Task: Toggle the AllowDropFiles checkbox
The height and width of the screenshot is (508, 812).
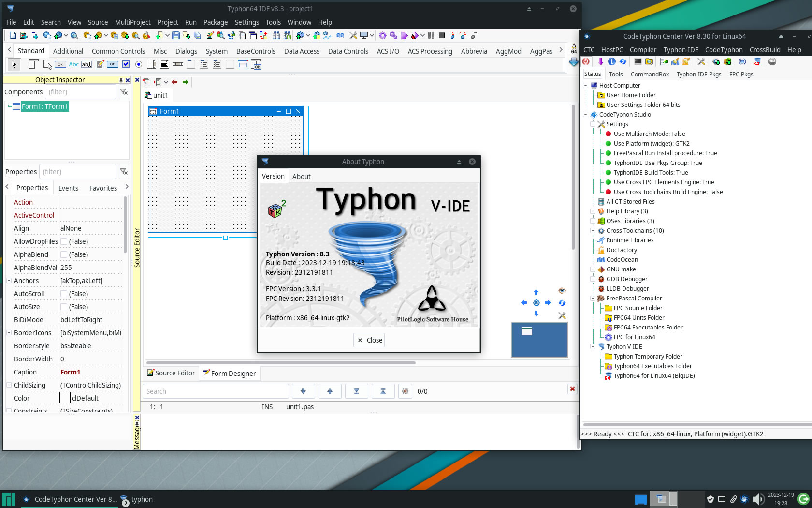Action: coord(64,241)
